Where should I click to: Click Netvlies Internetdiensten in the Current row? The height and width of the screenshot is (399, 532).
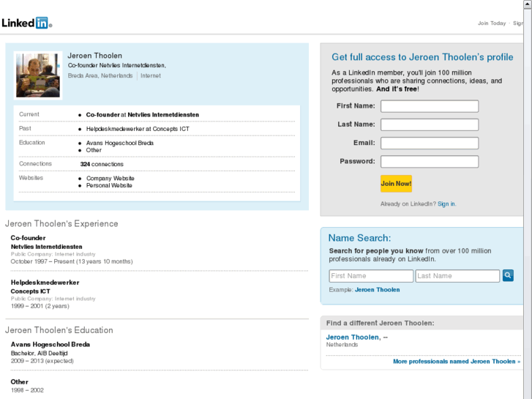click(x=163, y=115)
